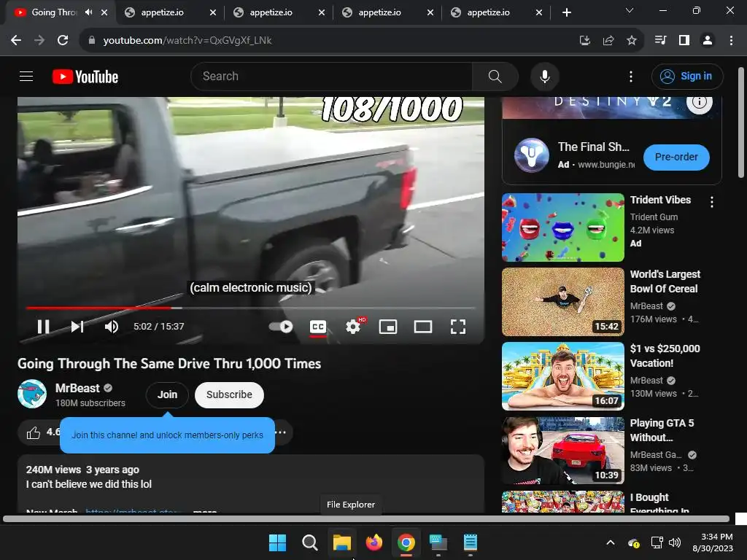747x560 pixels.
Task: Click the Pre-order ad button
Action: click(x=676, y=157)
